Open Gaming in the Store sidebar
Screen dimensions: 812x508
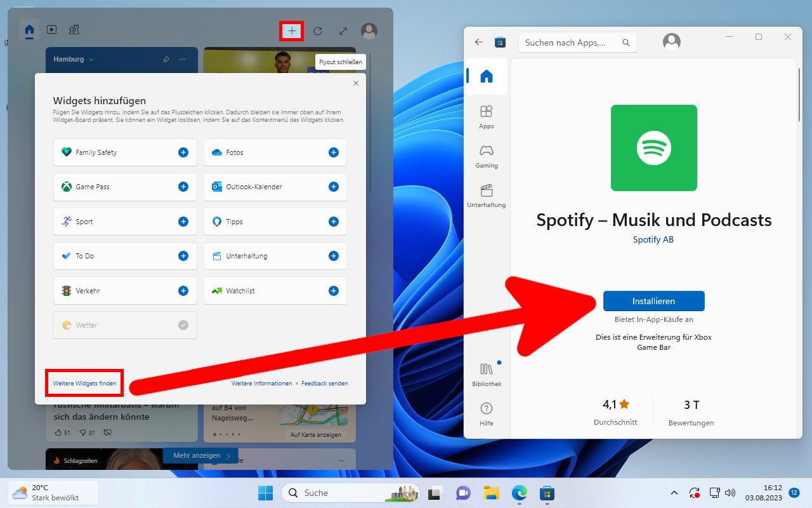(487, 156)
